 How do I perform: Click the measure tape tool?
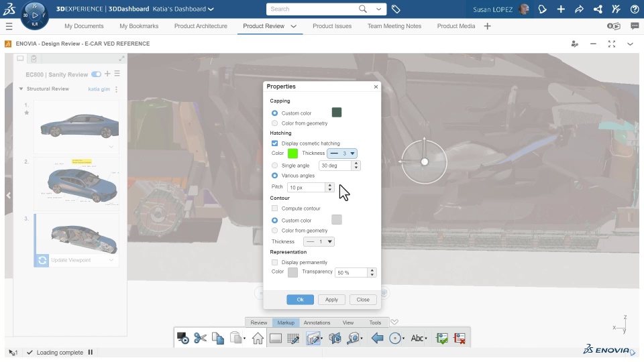click(353, 338)
